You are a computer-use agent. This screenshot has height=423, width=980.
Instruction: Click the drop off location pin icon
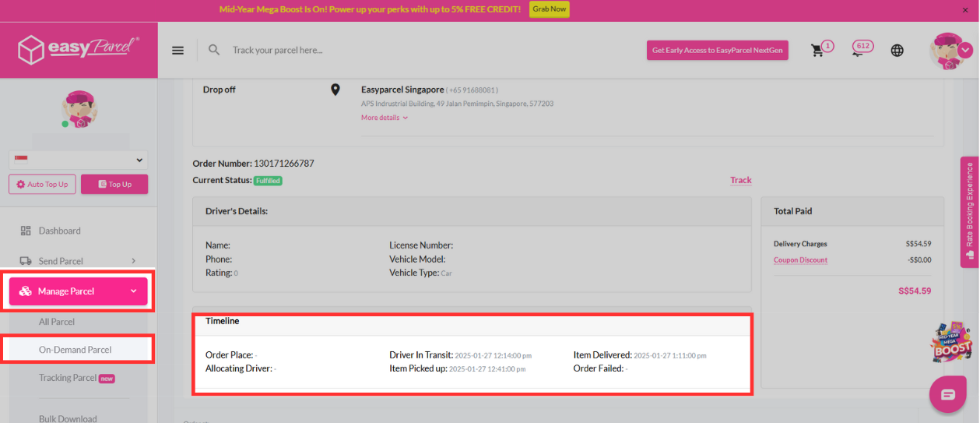click(335, 90)
